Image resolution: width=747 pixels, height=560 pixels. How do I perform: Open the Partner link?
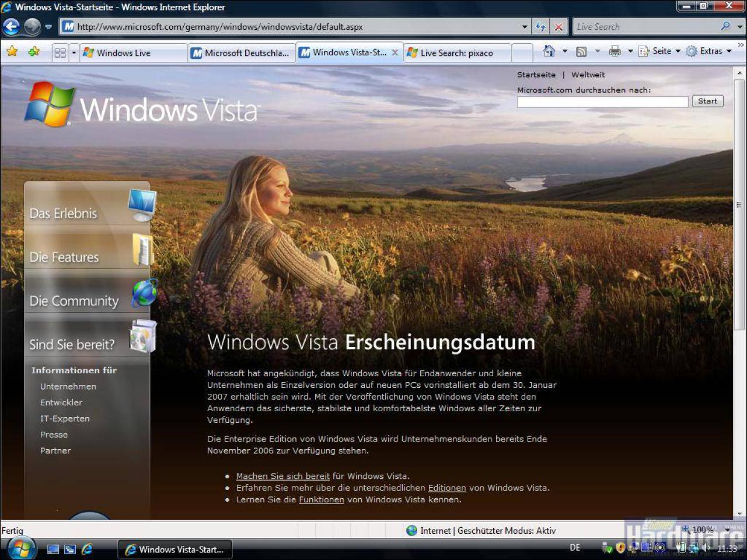(x=55, y=450)
